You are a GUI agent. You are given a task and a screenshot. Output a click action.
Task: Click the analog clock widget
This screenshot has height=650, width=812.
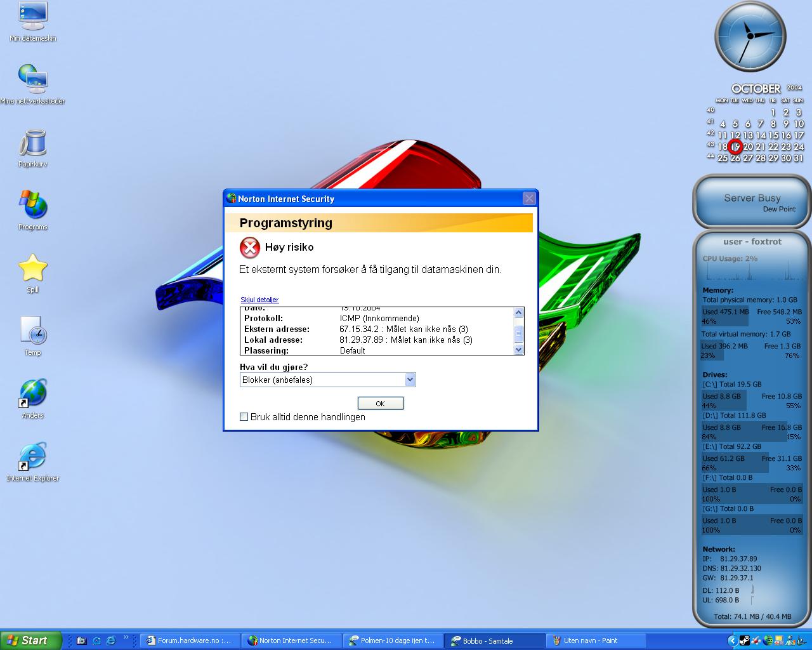750,37
